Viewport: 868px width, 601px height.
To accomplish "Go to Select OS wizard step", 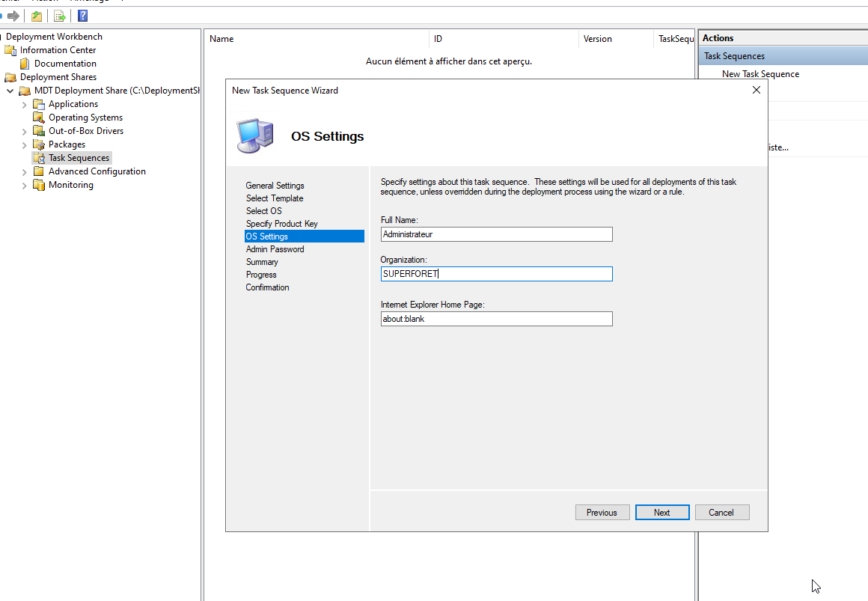I will pos(264,211).
